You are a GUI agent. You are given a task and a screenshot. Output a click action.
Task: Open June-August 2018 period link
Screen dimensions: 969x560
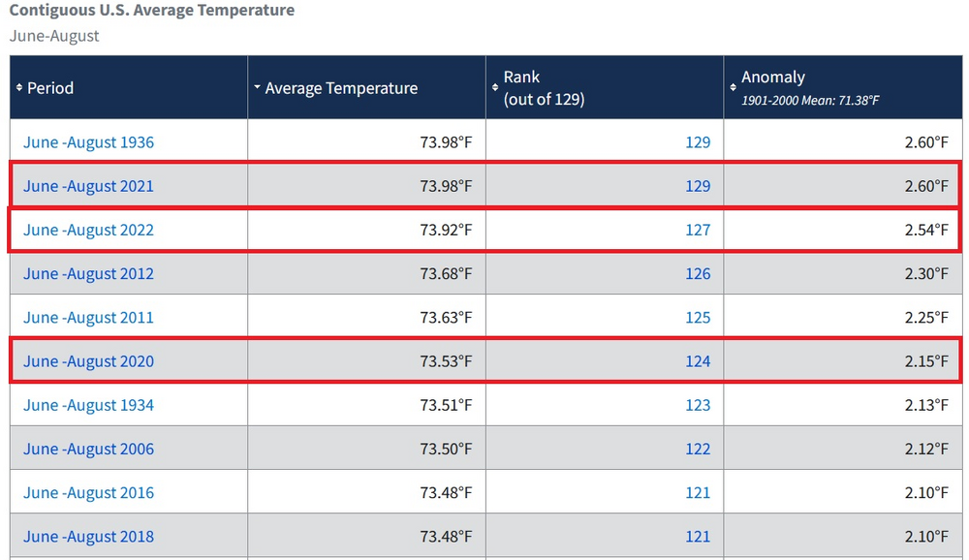click(88, 537)
